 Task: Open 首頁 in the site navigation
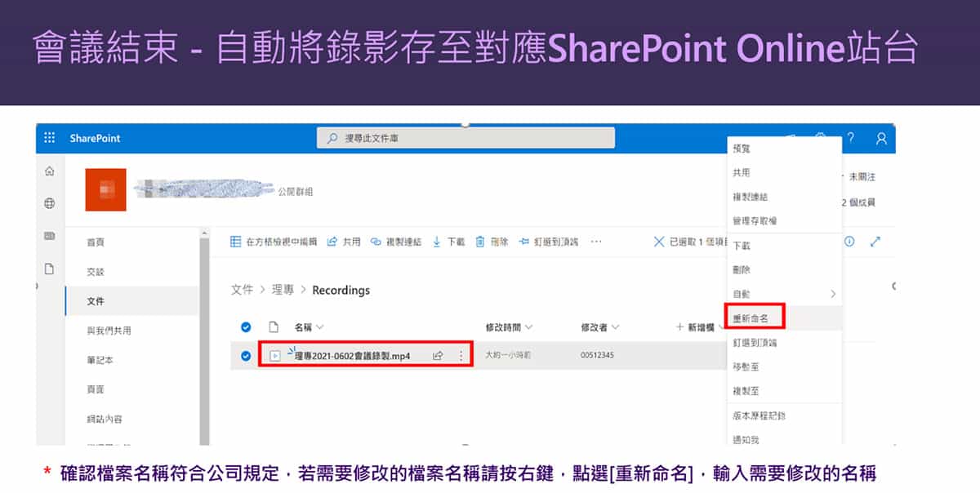click(x=96, y=242)
